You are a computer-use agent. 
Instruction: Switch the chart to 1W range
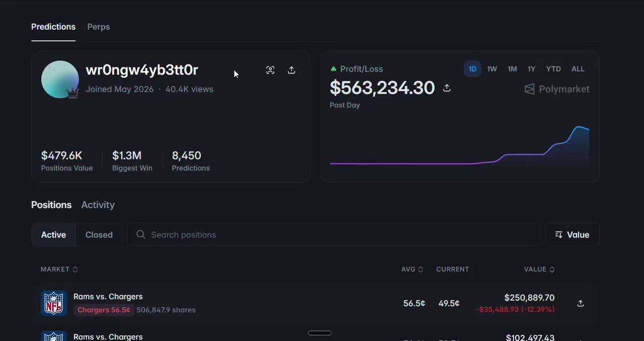(492, 69)
